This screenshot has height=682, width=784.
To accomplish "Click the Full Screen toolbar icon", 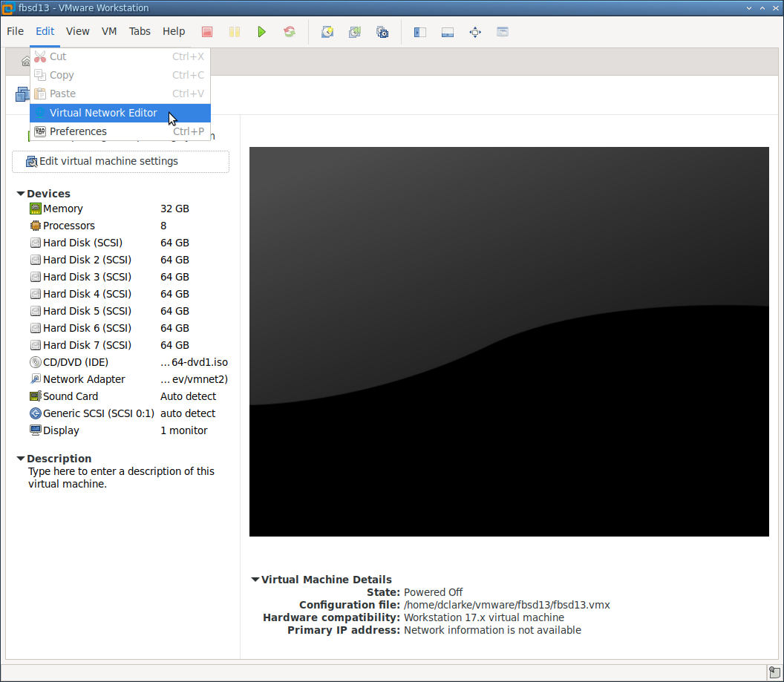I will (475, 32).
